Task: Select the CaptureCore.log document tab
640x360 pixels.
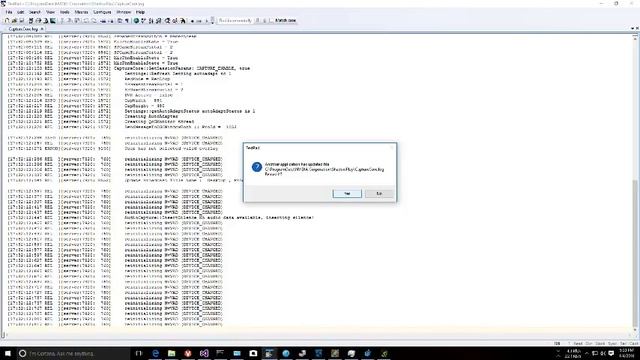Action: (x=23, y=29)
